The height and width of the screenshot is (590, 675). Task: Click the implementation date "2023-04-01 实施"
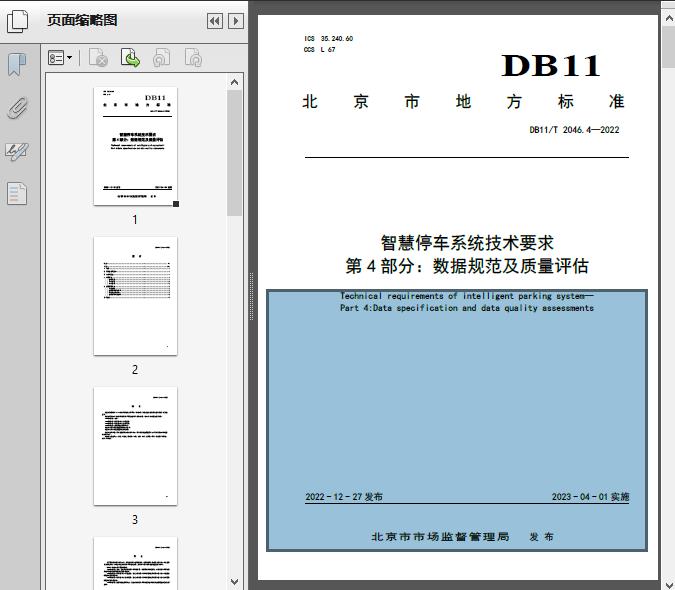(590, 497)
